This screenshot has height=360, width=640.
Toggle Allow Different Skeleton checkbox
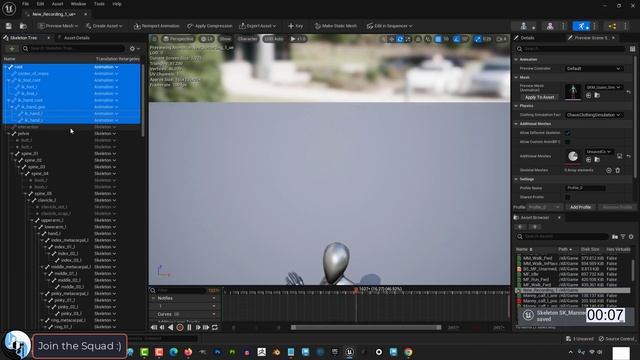(567, 133)
